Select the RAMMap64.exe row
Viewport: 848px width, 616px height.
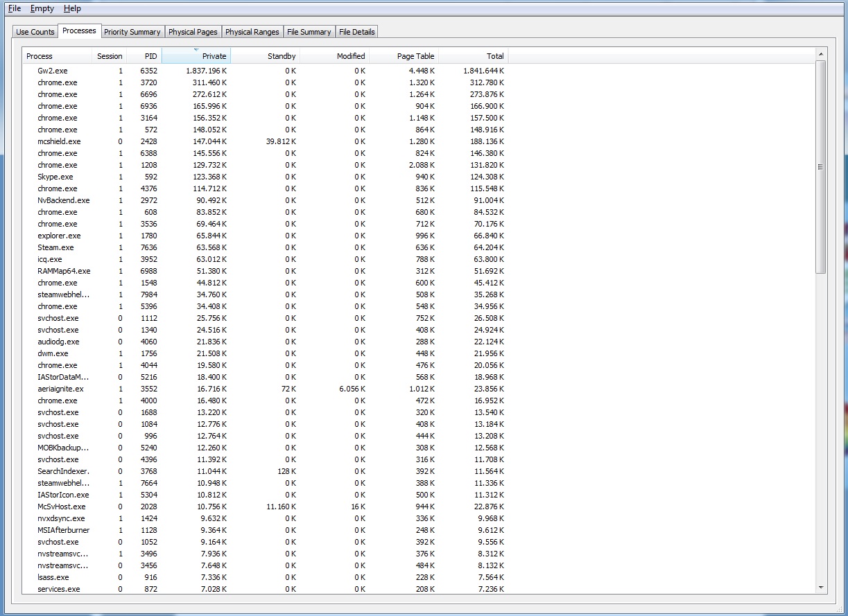tap(266, 271)
